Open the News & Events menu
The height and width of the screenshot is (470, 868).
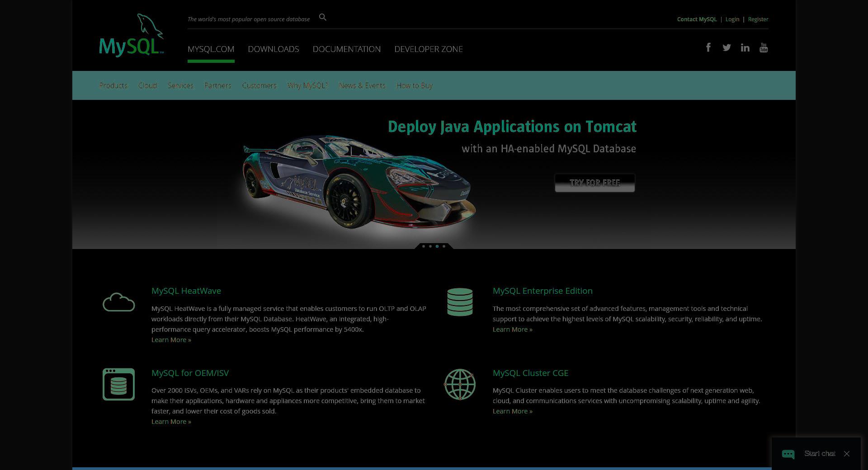click(362, 85)
